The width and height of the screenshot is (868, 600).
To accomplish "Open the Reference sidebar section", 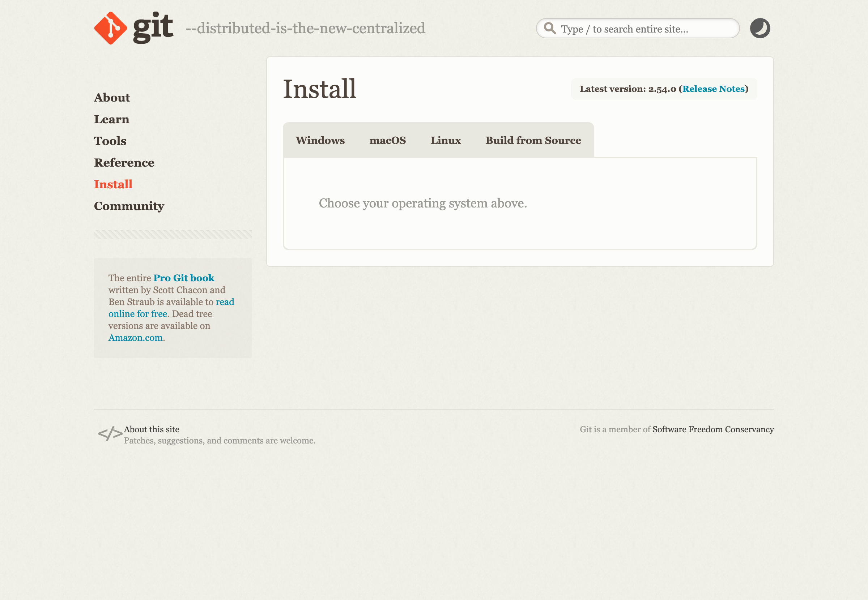I will (x=124, y=163).
